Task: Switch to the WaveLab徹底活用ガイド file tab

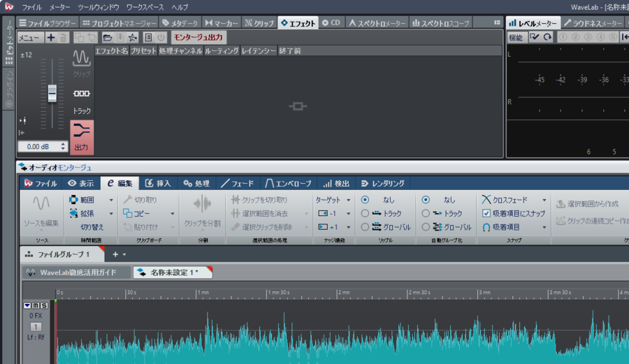Action: coord(77,272)
